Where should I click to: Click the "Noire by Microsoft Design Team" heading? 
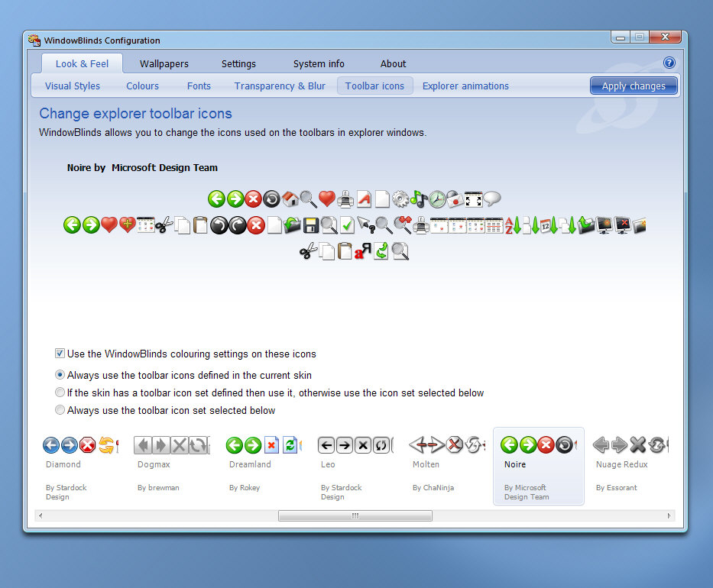[x=142, y=168]
